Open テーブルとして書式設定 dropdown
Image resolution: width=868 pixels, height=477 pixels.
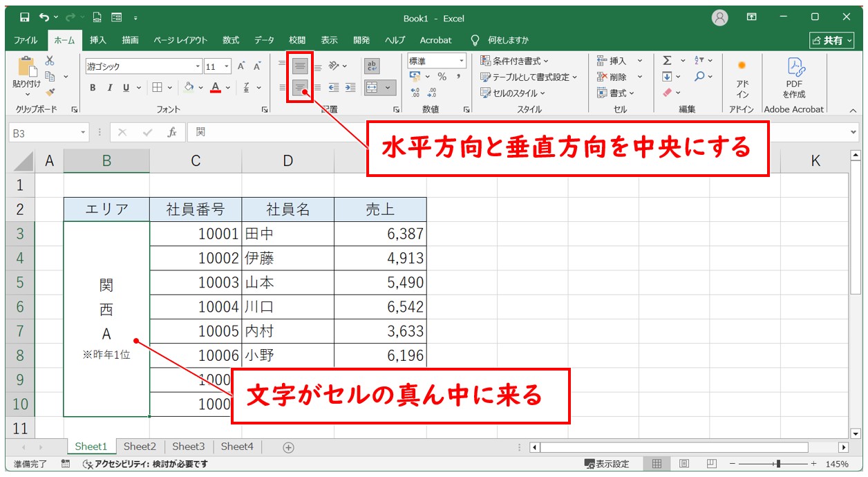pos(529,77)
